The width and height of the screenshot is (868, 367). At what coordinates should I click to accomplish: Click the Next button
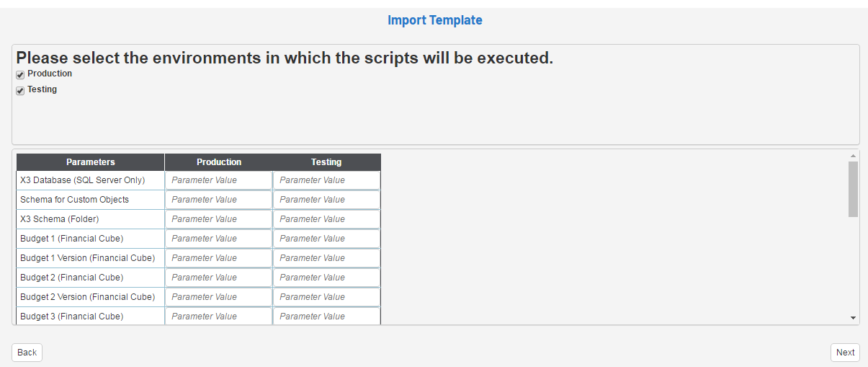845,353
